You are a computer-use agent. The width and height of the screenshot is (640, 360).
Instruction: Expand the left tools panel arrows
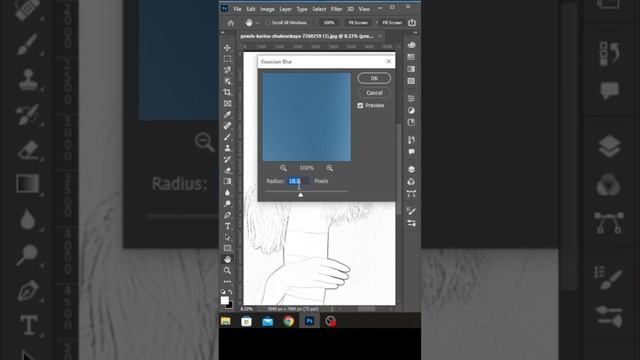223,32
